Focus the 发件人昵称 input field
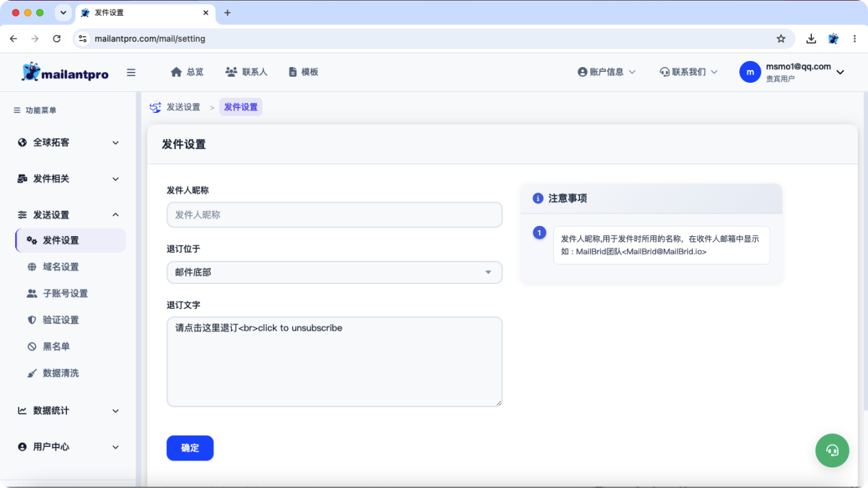Screen dimensions: 868x488 coord(334,215)
